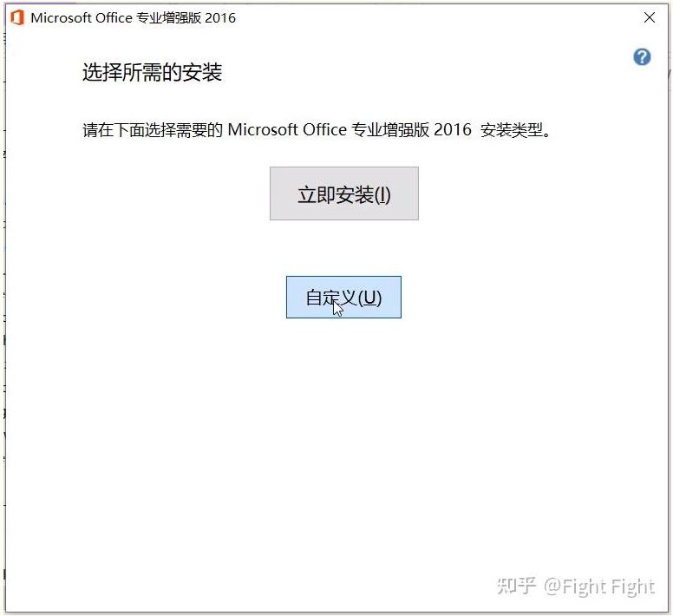This screenshot has width=673, height=616.
Task: Choose the 自定义(U) install option
Action: (x=343, y=297)
